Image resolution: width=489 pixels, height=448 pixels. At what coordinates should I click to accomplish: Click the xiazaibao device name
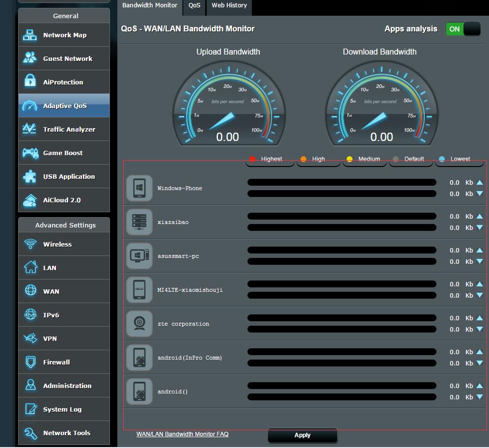click(173, 222)
